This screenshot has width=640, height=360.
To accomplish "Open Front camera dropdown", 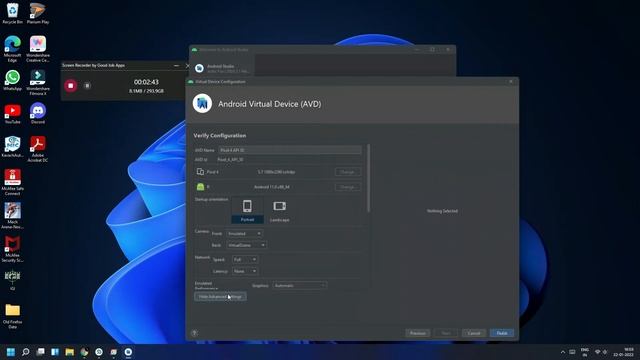I will [x=244, y=233].
